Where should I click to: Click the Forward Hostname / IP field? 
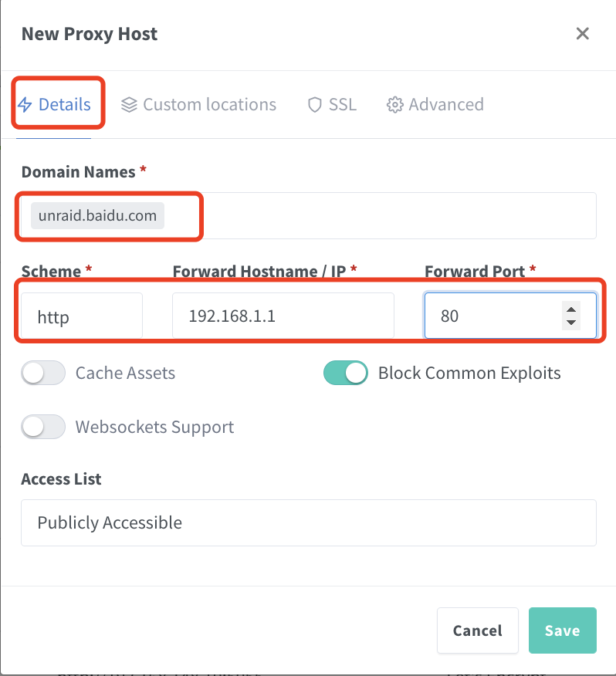coord(283,316)
